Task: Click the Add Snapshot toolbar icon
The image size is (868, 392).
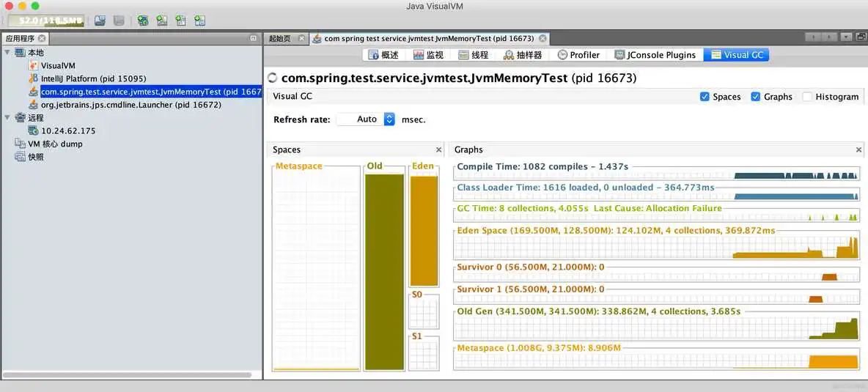Action: [x=200, y=21]
